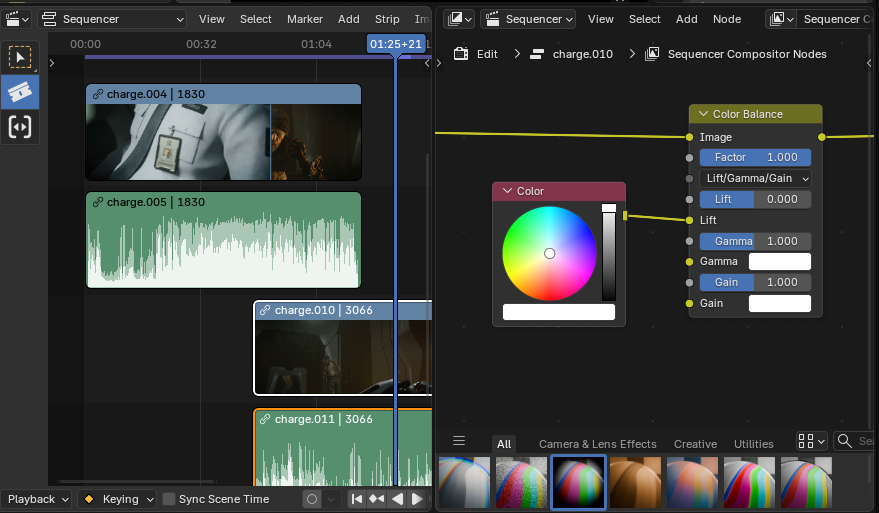Jump to previous keyframe
The image size is (879, 513).
(376, 499)
